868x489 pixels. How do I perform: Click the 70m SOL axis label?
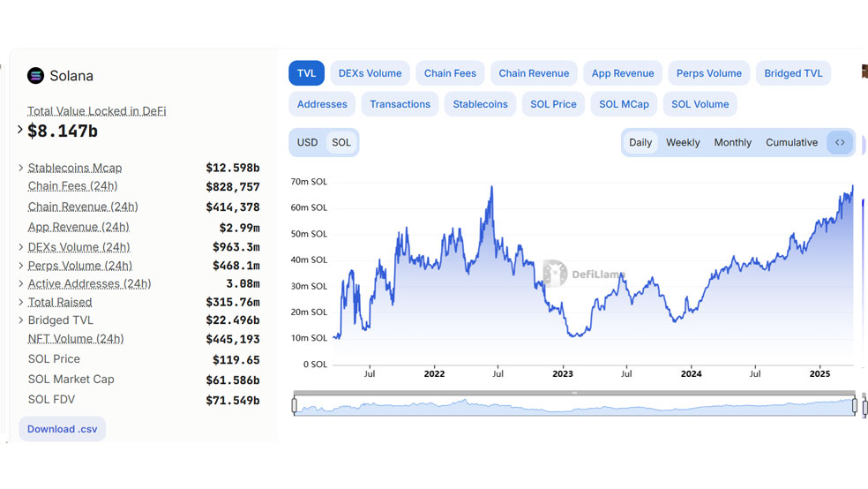coord(309,182)
